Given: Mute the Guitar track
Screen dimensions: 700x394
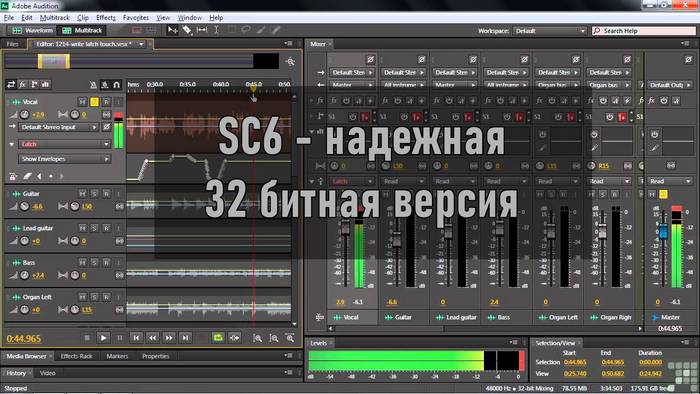Looking at the screenshot, I should tap(83, 194).
